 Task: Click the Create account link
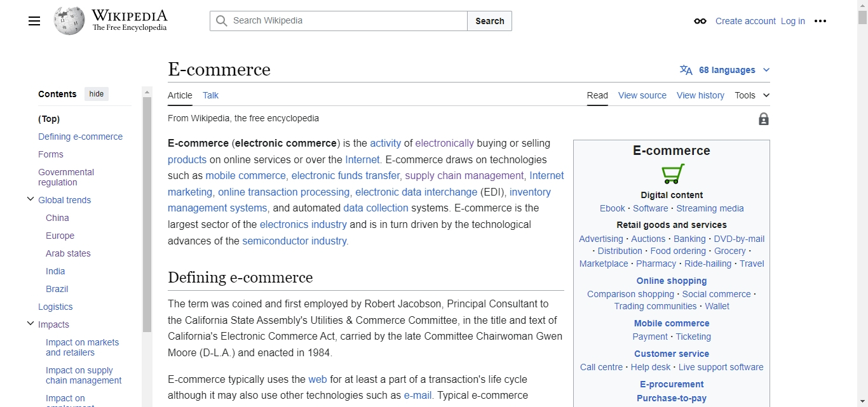click(745, 21)
